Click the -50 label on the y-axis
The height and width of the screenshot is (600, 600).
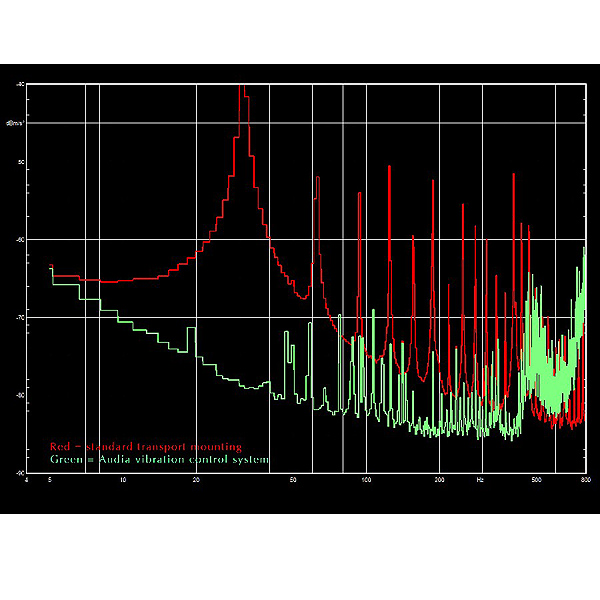point(19,163)
